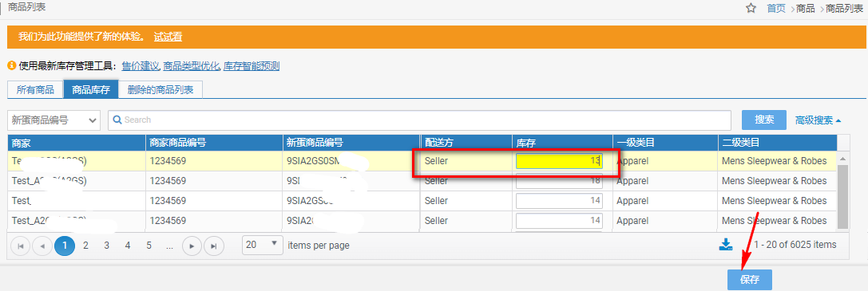Click the 二级类目 column header

pyautogui.click(x=777, y=143)
